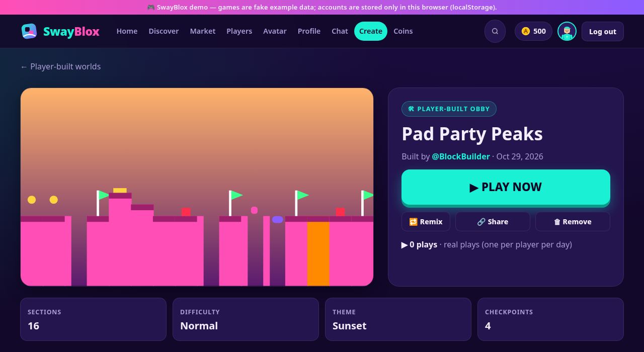The height and width of the screenshot is (352, 644).
Task: Click the Log out button
Action: [x=603, y=31]
